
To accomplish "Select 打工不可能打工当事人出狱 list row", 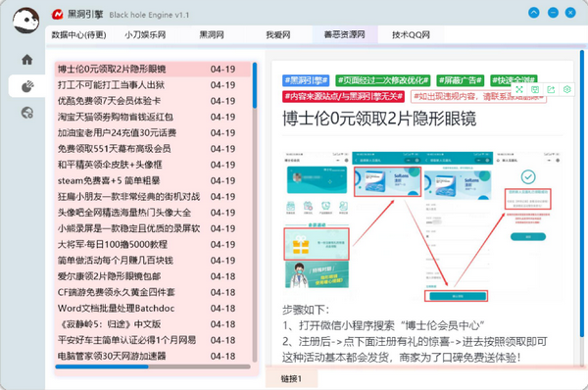I will (x=153, y=85).
